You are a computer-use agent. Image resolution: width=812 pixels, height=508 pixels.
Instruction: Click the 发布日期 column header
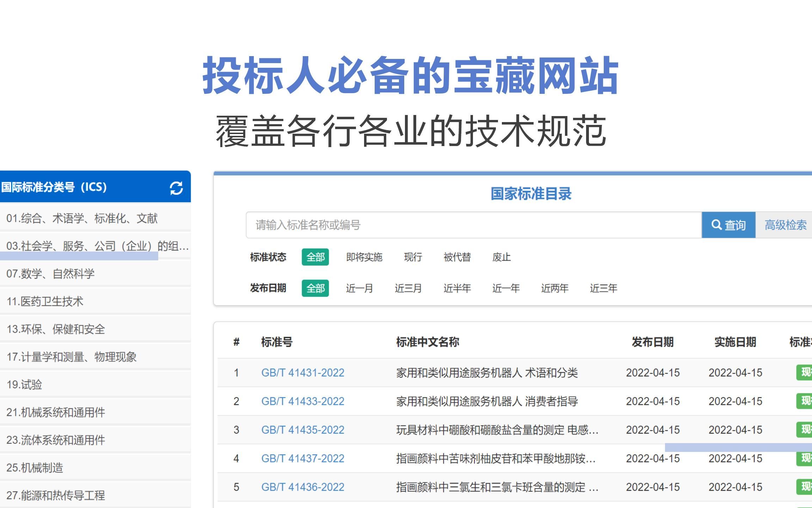pos(653,342)
